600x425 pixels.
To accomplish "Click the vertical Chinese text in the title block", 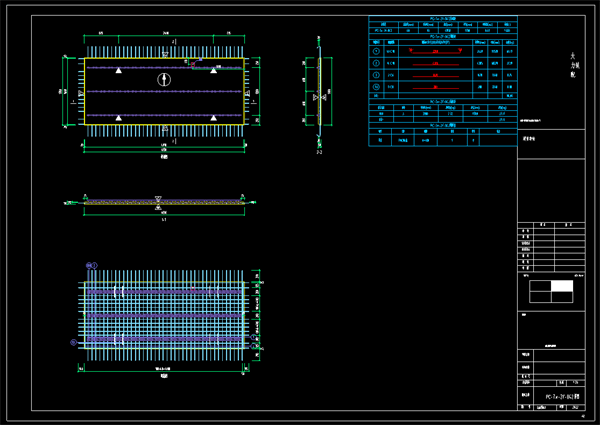I will pos(574,65).
